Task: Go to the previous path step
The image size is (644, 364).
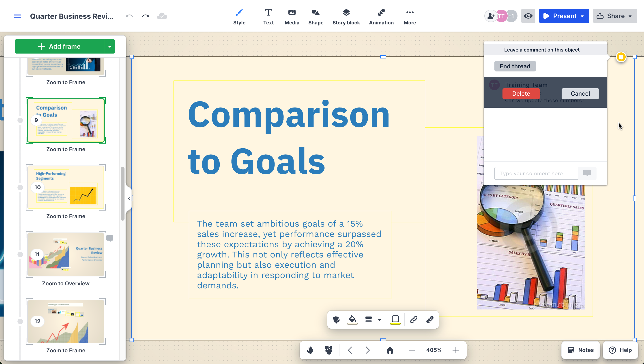Action: [x=350, y=350]
